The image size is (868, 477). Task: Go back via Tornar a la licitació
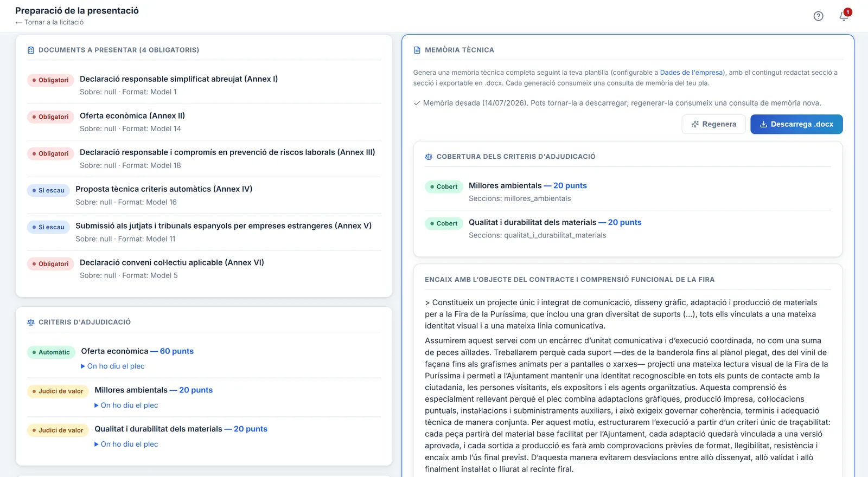click(49, 22)
